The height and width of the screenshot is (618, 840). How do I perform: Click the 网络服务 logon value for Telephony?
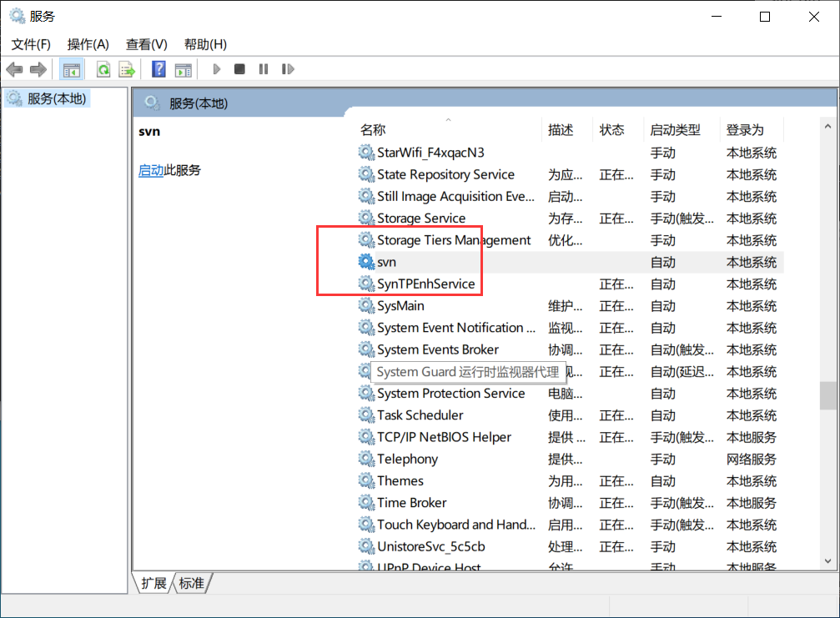(751, 459)
